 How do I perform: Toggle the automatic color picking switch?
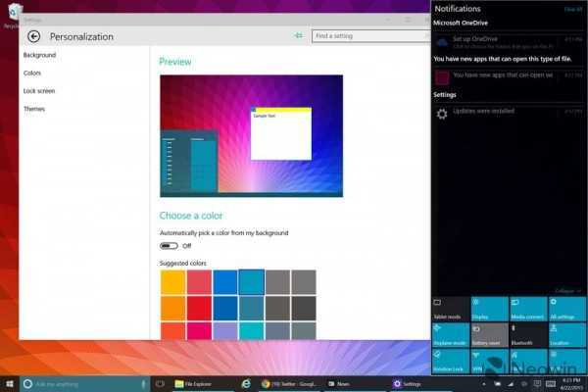(x=169, y=246)
